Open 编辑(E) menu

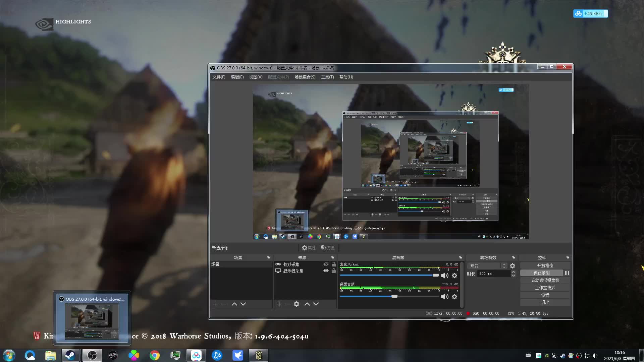coord(237,77)
